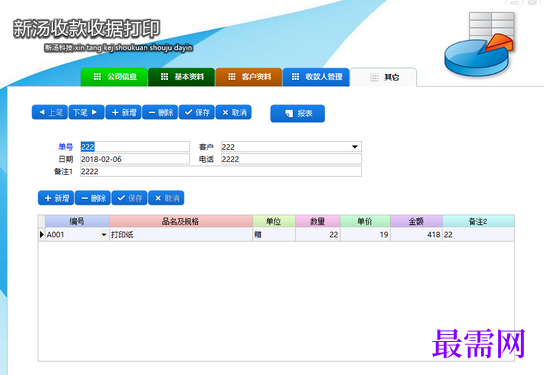Go to next record with 下笔
This screenshot has height=375, width=544.
86,112
